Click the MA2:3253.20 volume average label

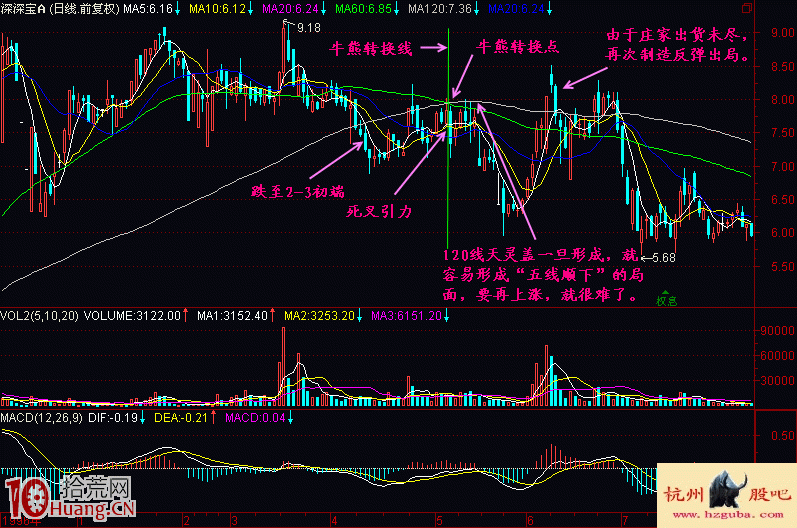[x=319, y=316]
